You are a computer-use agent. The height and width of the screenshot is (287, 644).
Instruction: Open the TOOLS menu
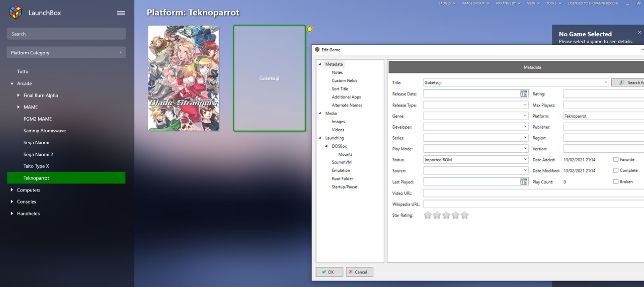pos(554,3)
